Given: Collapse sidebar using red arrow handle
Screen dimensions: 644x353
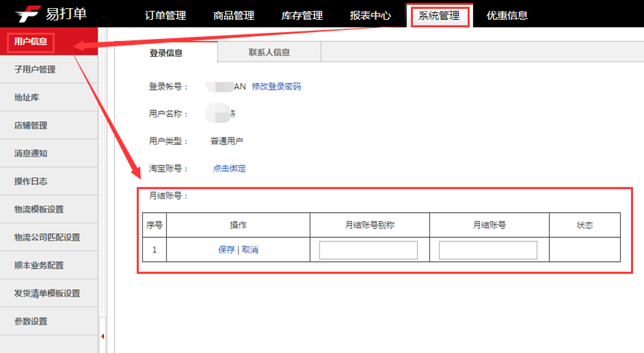Looking at the screenshot, I should click(103, 336).
